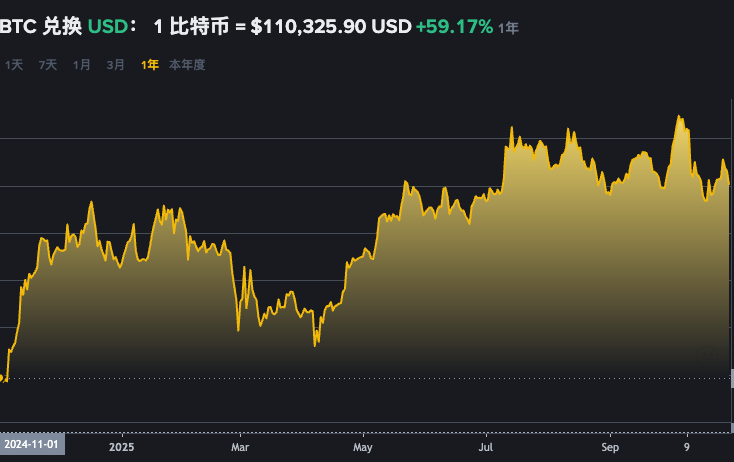Click the 2024-11-01 date label
The image size is (734, 462).
click(32, 443)
